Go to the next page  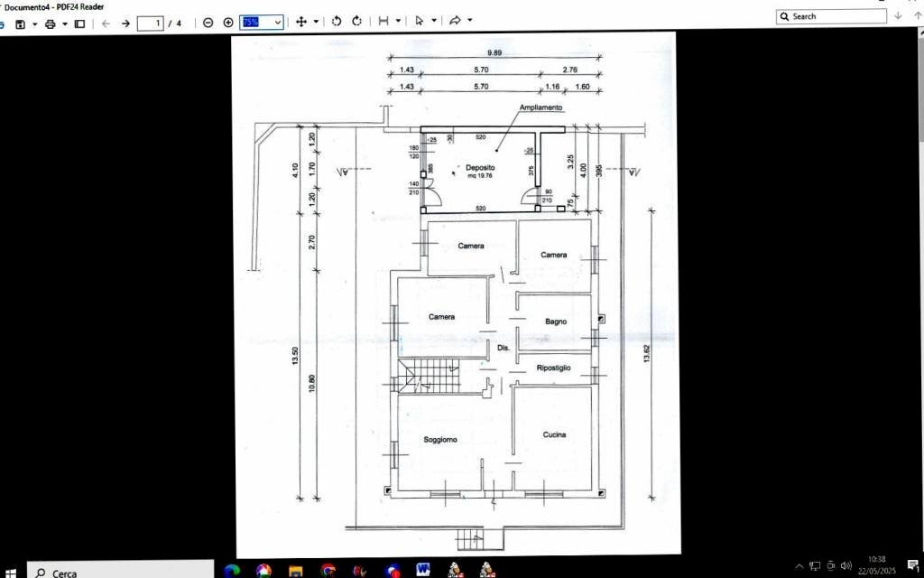(x=125, y=23)
